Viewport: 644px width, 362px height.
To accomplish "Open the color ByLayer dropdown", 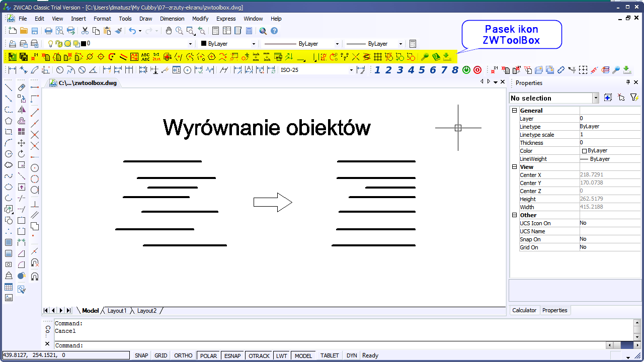I will coord(228,44).
